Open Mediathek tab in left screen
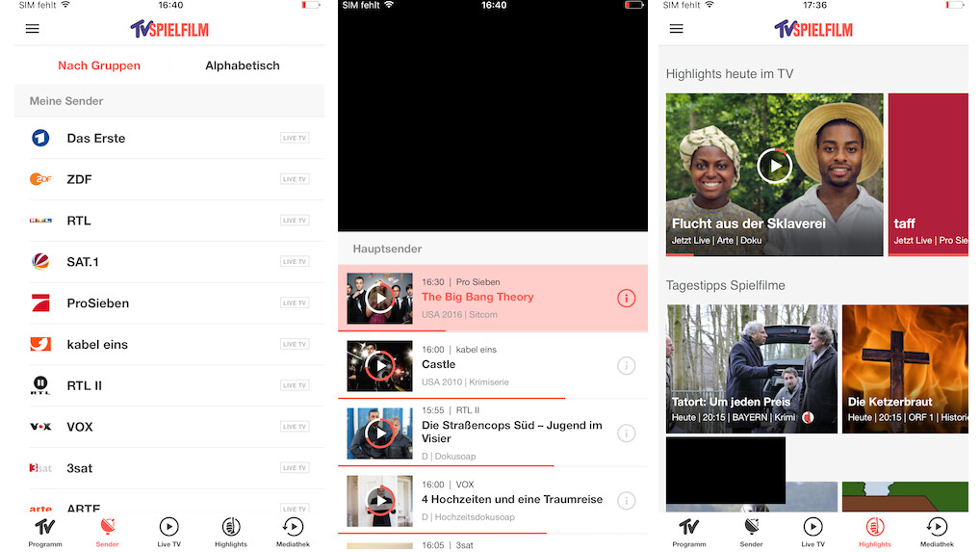Viewport: 980px width, 552px height. click(x=293, y=533)
